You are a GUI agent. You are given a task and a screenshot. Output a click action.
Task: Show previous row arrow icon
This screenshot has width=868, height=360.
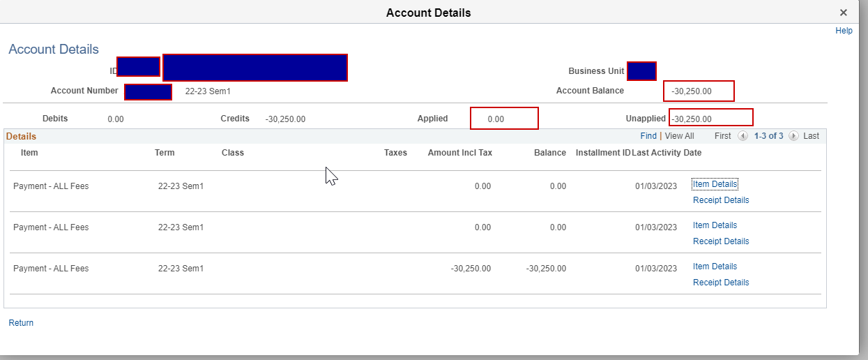tap(743, 136)
